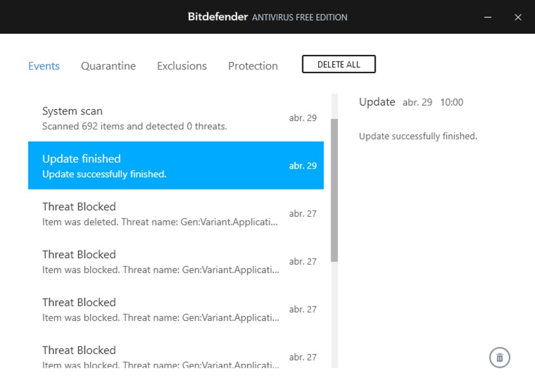Click the Update heading in details pane
This screenshot has width=535, height=392.
click(x=377, y=102)
